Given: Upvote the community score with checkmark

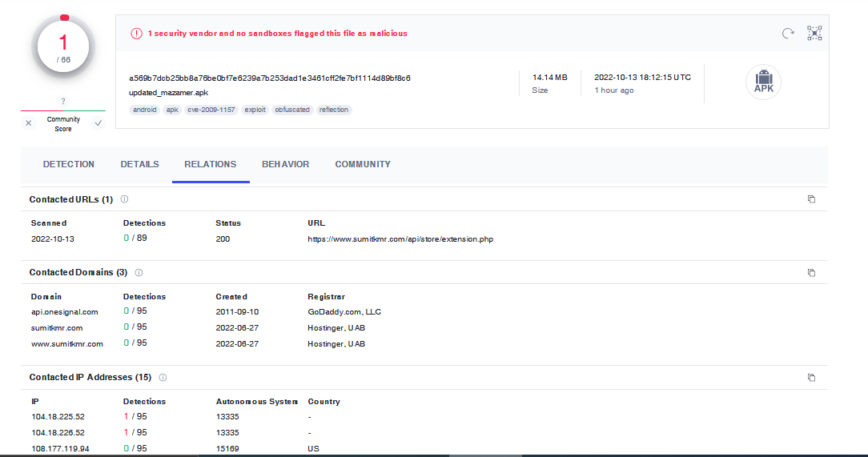Looking at the screenshot, I should coord(98,123).
